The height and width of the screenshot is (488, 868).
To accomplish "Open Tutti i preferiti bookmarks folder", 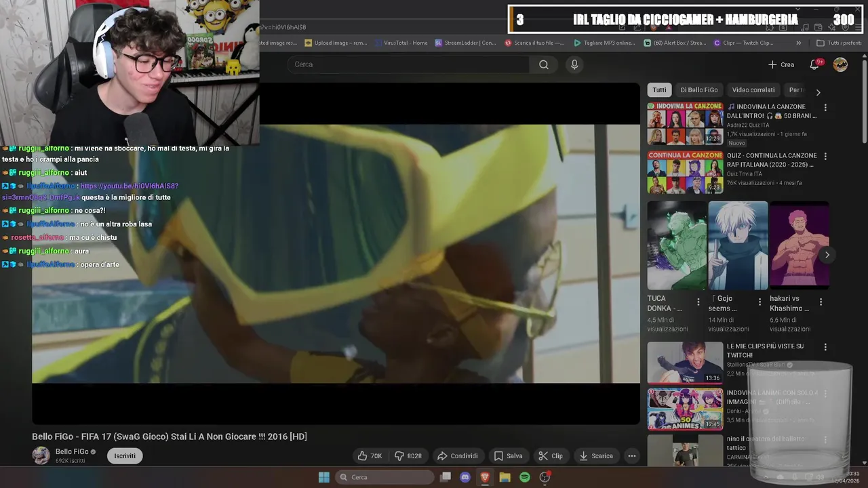I will 839,43.
